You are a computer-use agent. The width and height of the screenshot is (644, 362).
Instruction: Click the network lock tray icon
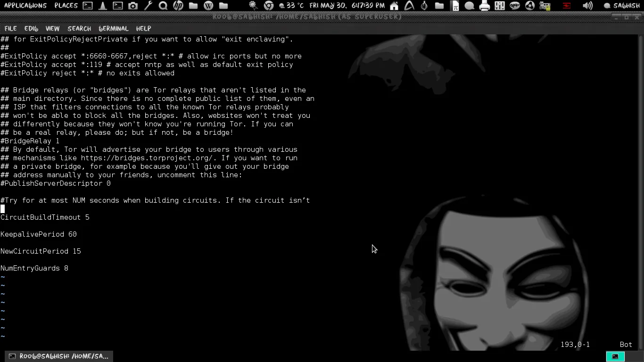(x=545, y=6)
